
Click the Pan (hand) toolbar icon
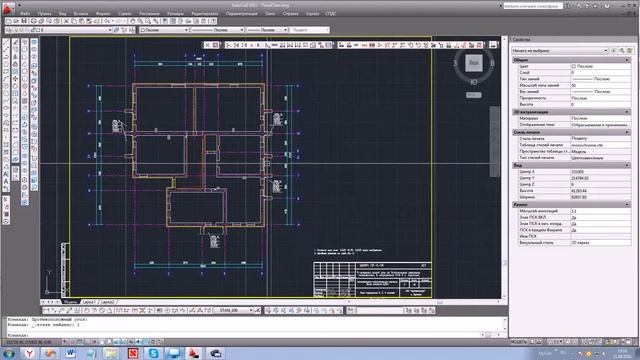[132, 21]
